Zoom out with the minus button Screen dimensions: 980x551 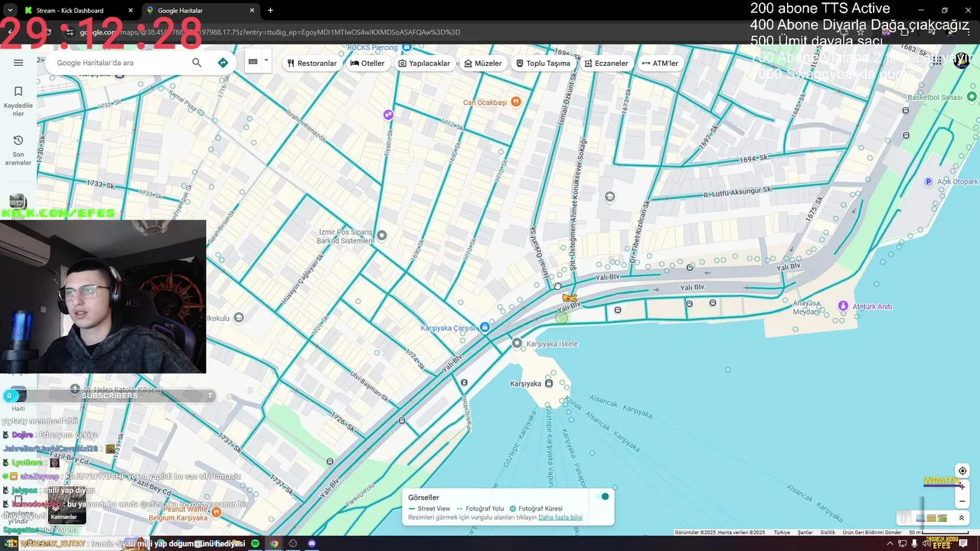click(962, 502)
